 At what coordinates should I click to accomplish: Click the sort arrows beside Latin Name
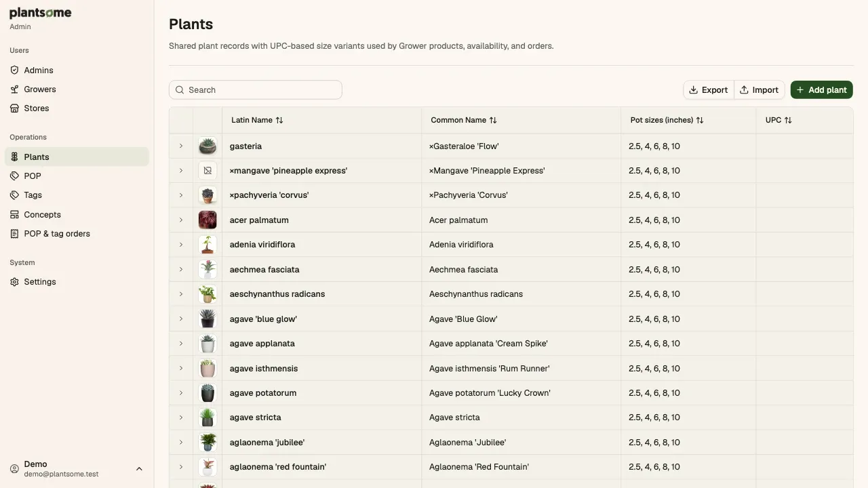click(279, 120)
